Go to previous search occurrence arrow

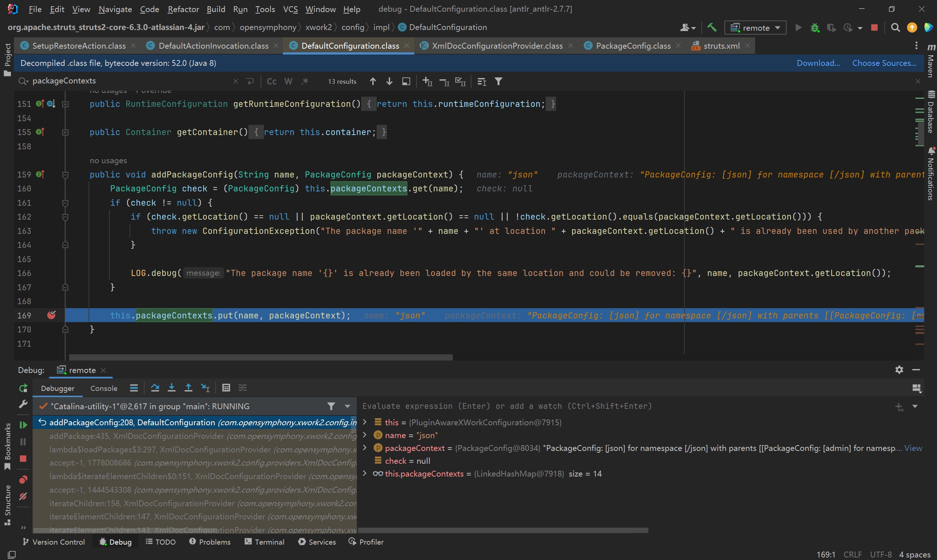click(x=373, y=81)
